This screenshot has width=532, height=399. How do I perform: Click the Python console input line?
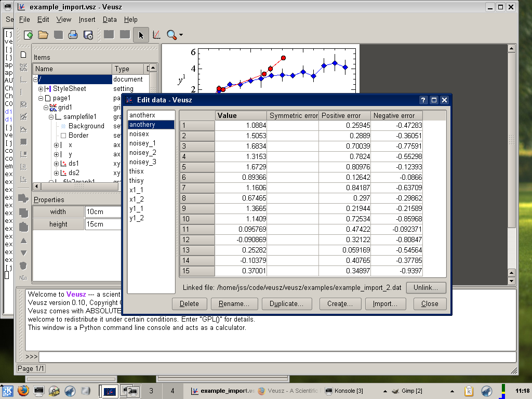277,357
